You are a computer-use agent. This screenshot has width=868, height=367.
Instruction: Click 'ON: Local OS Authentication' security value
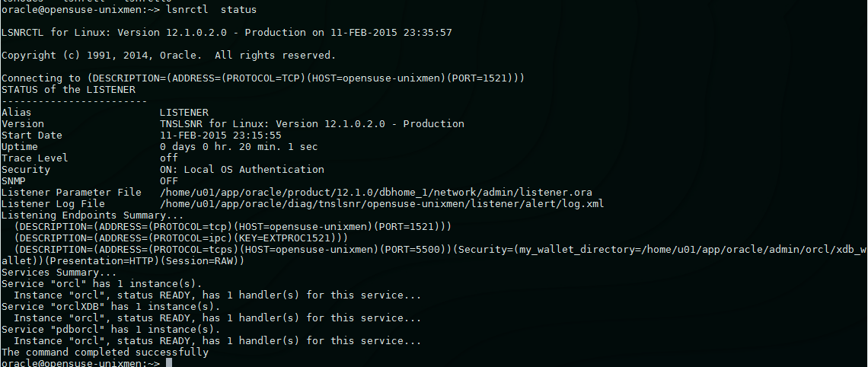[242, 169]
